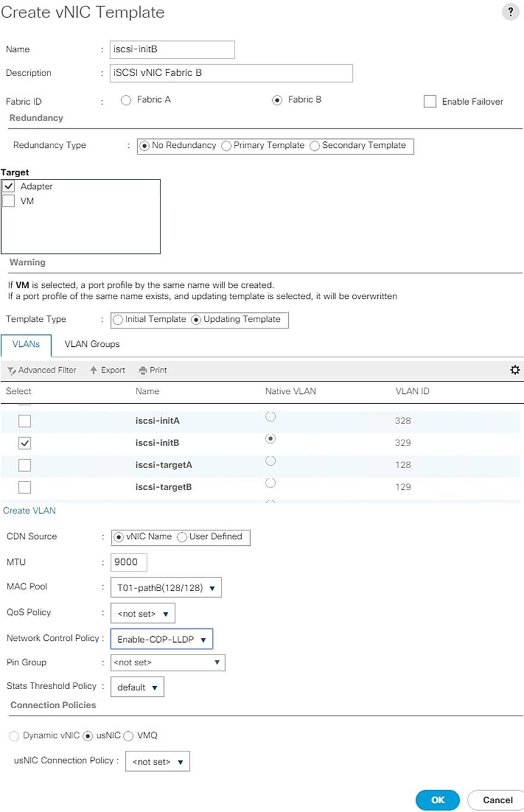
Task: Set iscsi-targetA as native VLAN
Action: pyautogui.click(x=270, y=461)
